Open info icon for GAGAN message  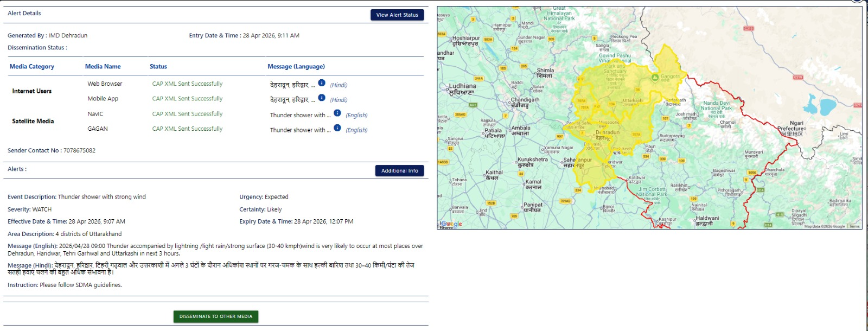click(337, 128)
